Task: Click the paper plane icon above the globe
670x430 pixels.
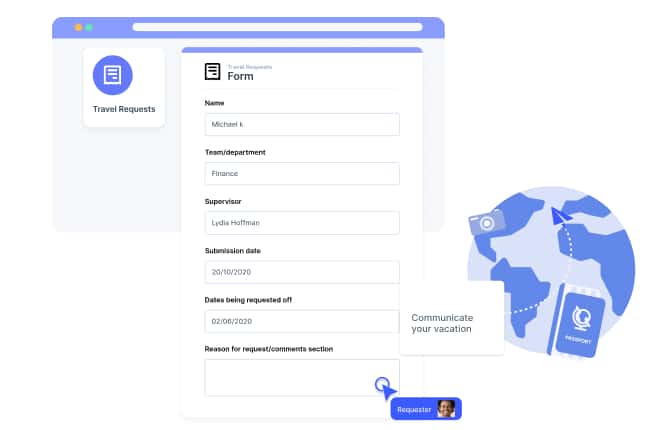Action: 562,214
